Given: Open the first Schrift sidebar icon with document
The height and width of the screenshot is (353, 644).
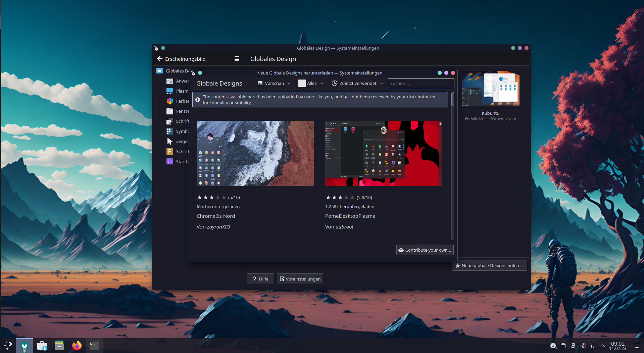Looking at the screenshot, I should (170, 121).
